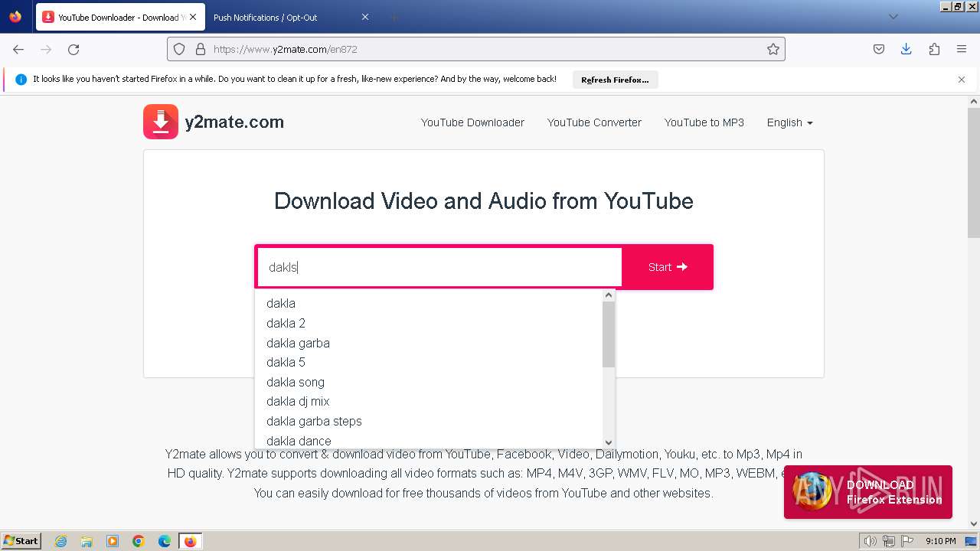Click the Action Center flag tray icon
Viewport: 980px width, 551px height.
[906, 541]
